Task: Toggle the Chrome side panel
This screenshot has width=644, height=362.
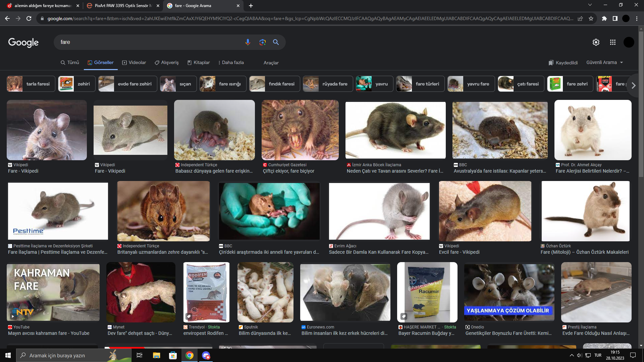Action: 615,18
